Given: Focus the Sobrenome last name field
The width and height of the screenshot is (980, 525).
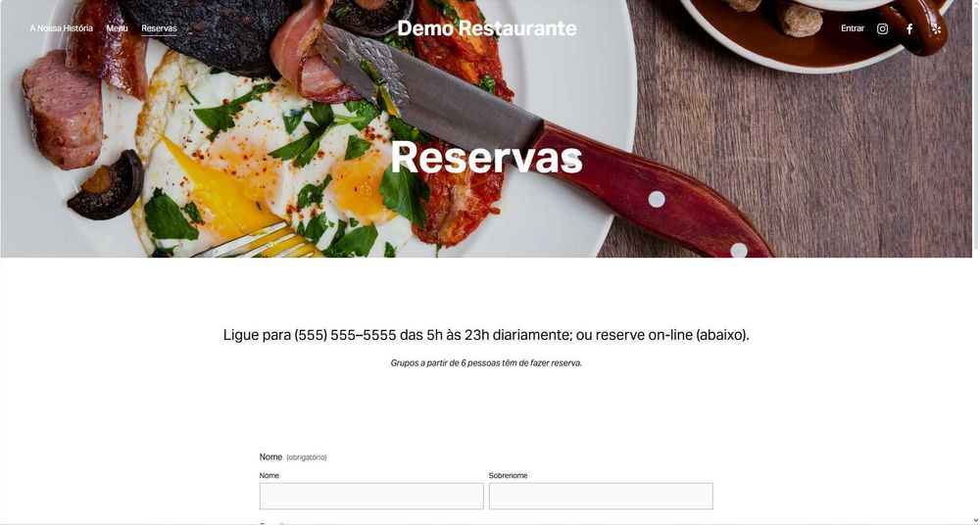Looking at the screenshot, I should (601, 496).
